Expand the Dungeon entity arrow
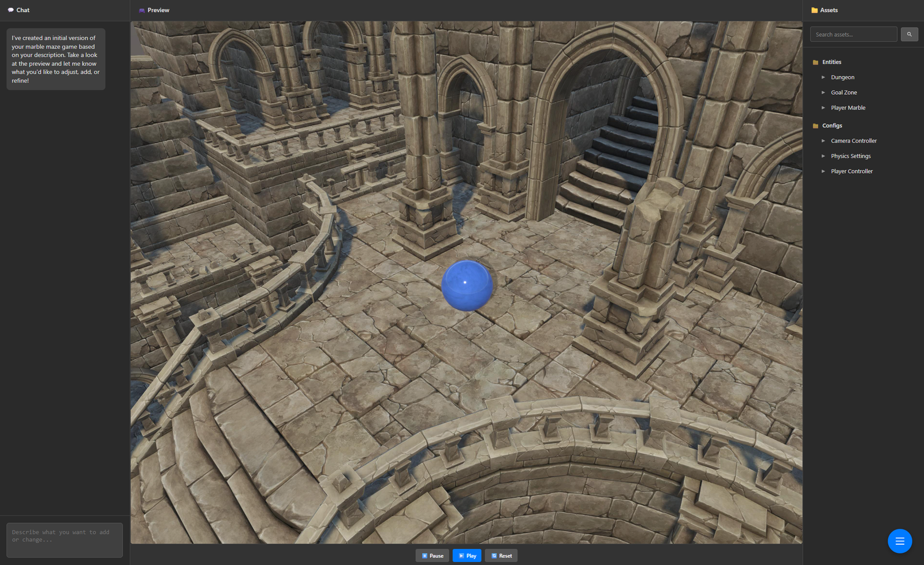Image resolution: width=924 pixels, height=565 pixels. [823, 77]
